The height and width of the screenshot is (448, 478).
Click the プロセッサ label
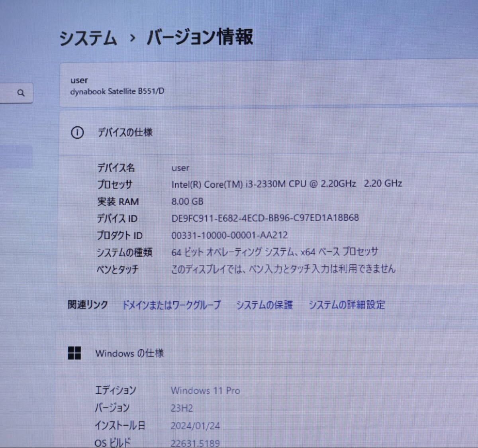[x=115, y=185]
